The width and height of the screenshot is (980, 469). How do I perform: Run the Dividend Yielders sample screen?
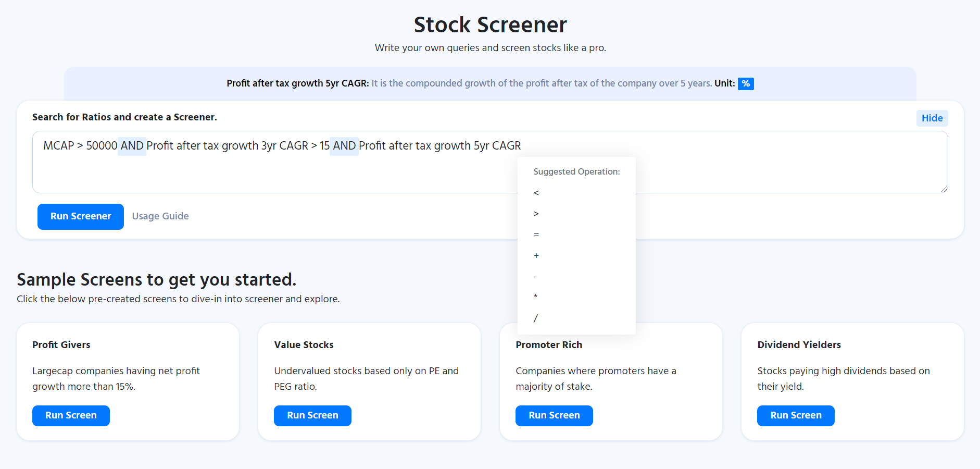[x=796, y=415]
